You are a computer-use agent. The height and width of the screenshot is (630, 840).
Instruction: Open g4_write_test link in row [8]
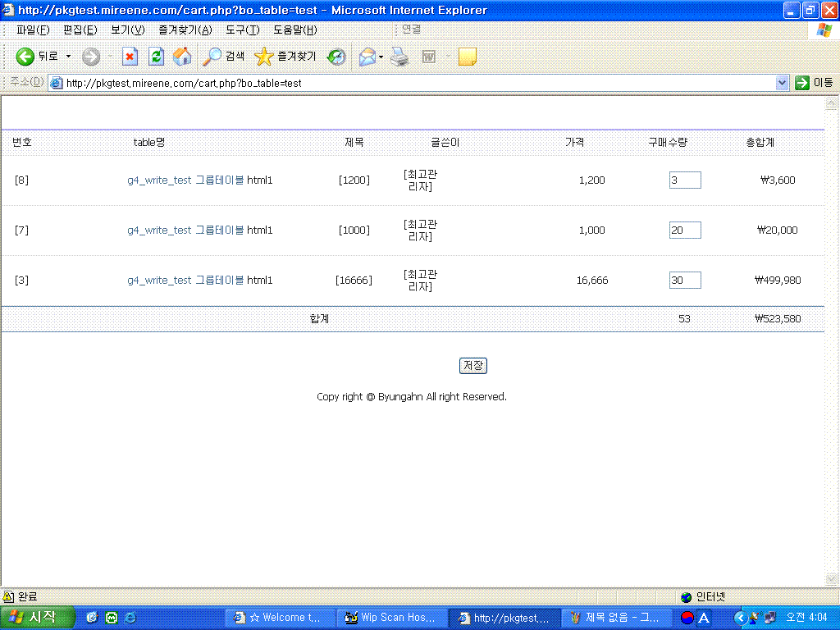(x=159, y=180)
